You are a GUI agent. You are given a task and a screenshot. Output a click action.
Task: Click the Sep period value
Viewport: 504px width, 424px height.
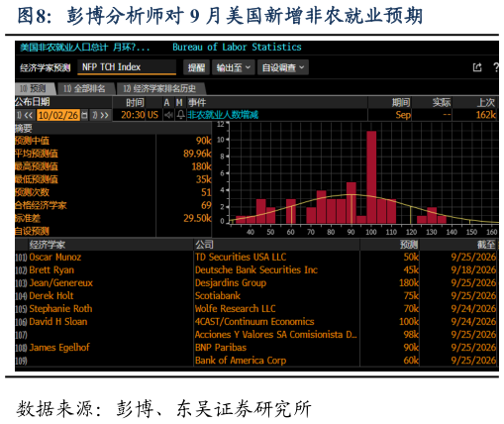click(x=403, y=115)
